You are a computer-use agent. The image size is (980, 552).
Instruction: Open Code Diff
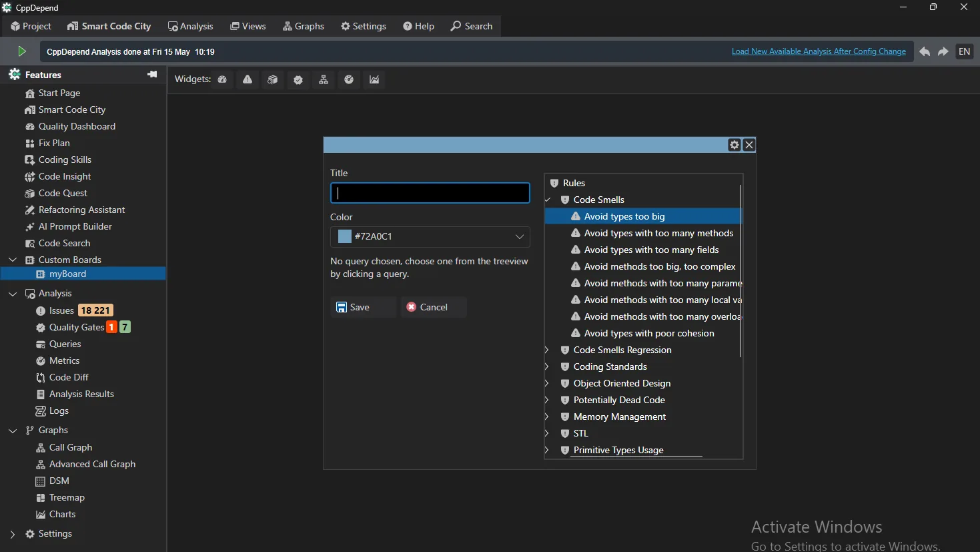[69, 377]
